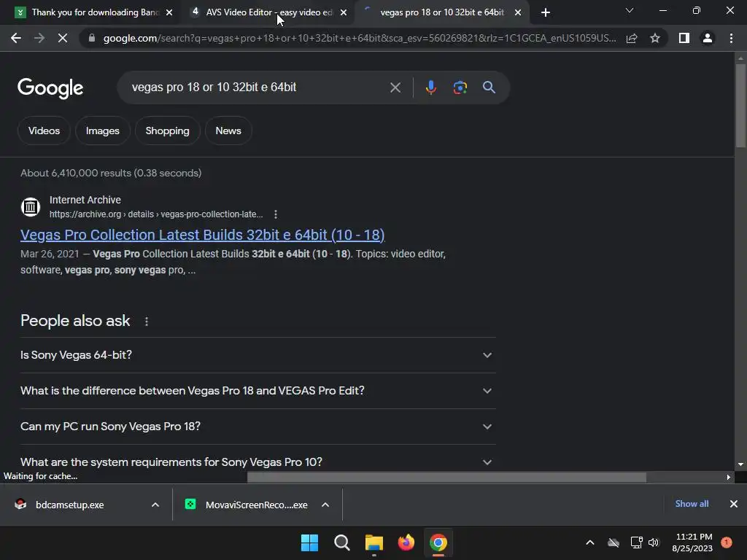Screen dimensions: 747x560
Task: Show all downloads
Action: tap(692, 504)
